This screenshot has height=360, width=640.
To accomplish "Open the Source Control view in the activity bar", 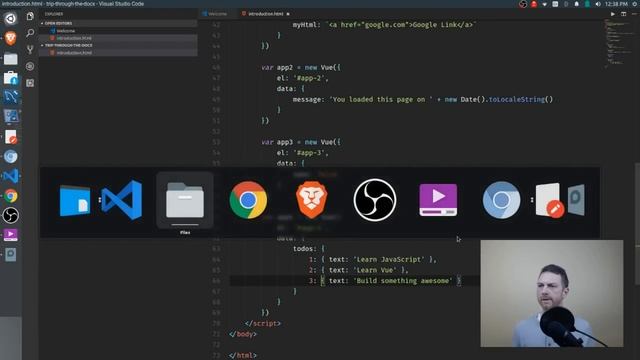I will coord(30,49).
